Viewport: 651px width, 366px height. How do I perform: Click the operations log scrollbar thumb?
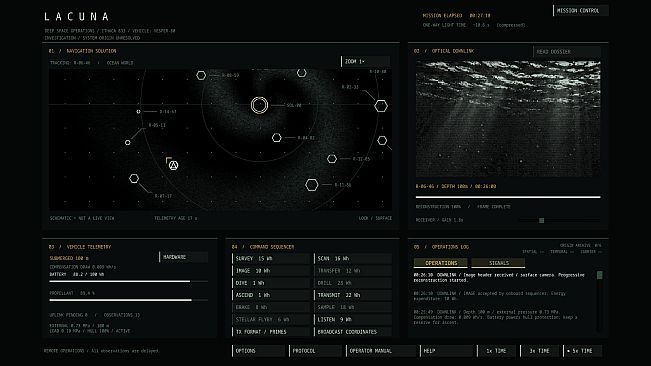599,275
